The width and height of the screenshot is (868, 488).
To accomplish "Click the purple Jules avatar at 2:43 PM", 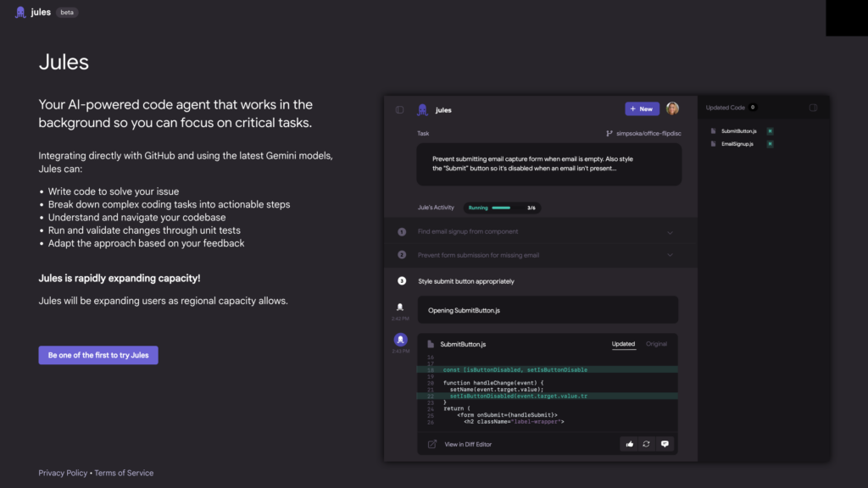I will [x=400, y=340].
